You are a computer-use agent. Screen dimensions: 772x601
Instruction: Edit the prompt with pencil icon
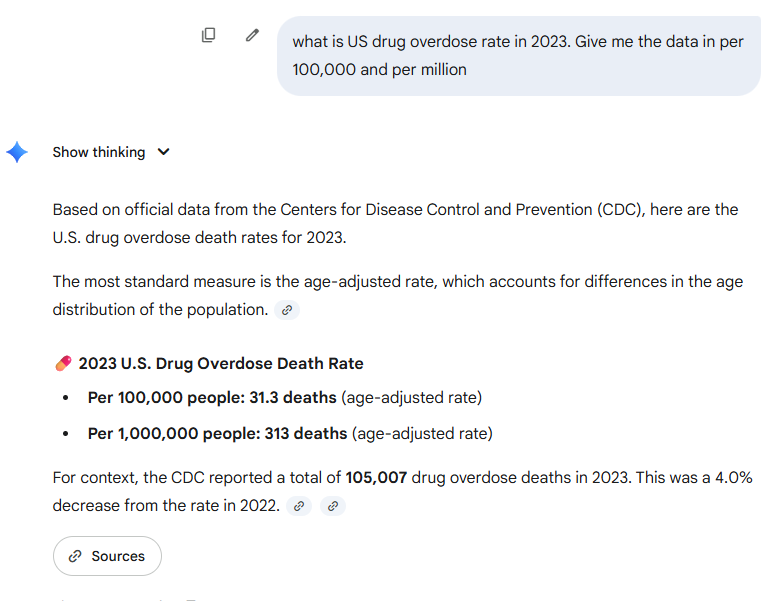click(252, 35)
